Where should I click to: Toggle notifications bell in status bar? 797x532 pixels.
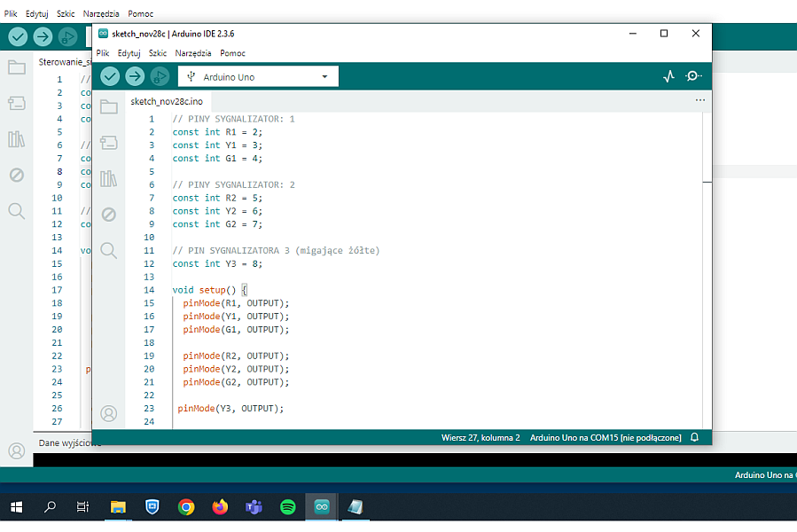click(x=695, y=438)
